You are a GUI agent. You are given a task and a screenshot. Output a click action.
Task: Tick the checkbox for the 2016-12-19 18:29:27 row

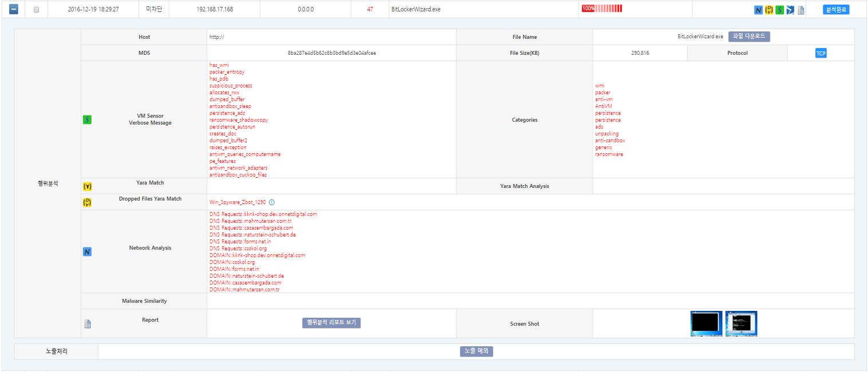click(37, 10)
